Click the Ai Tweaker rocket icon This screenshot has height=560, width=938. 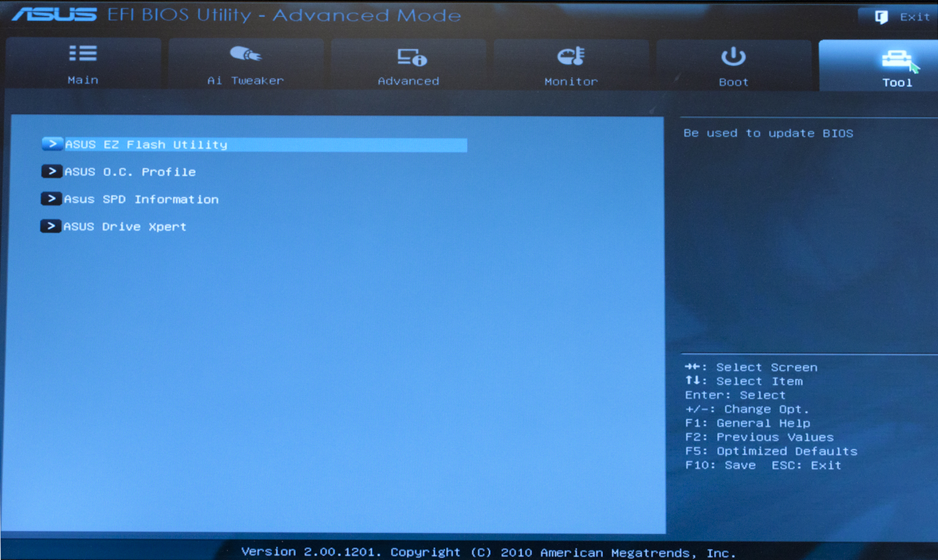pos(245,55)
